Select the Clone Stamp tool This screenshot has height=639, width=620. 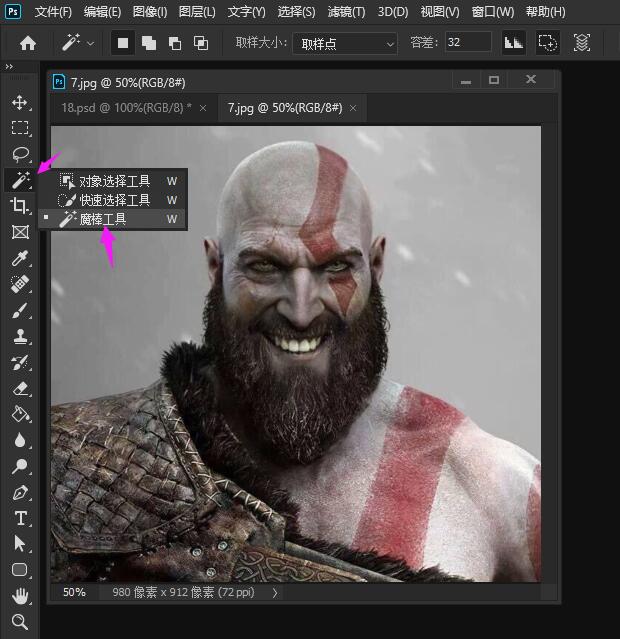tap(20, 337)
